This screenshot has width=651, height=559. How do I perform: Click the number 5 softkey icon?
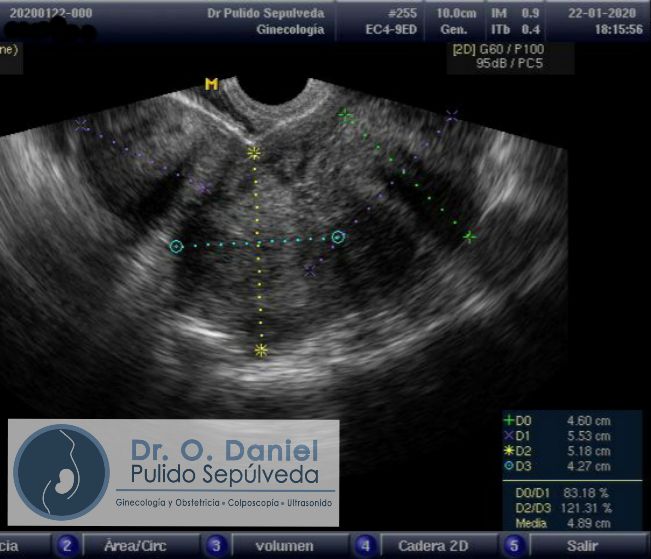pyautogui.click(x=513, y=546)
